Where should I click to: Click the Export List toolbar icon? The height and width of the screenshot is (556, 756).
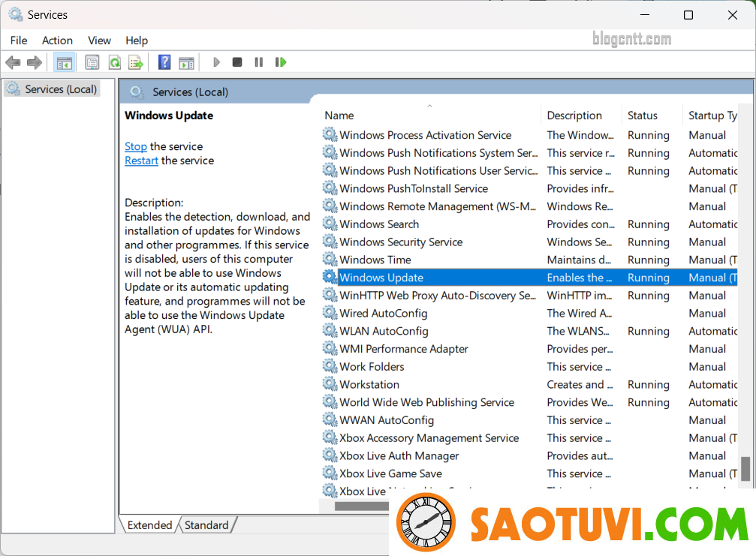click(136, 62)
